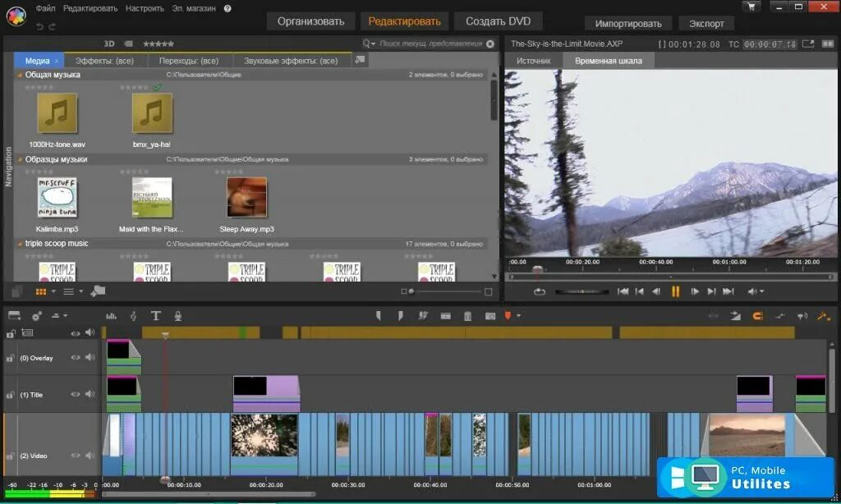The image size is (841, 504).
Task: Open the Help question mark icon
Action: (x=227, y=8)
